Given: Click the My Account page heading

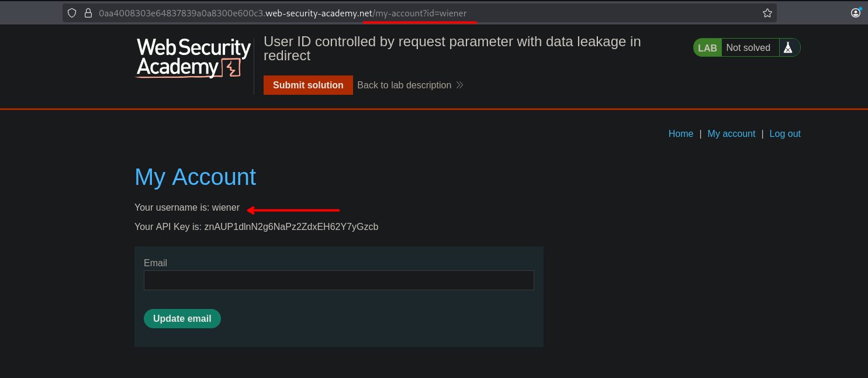Looking at the screenshot, I should click(195, 177).
